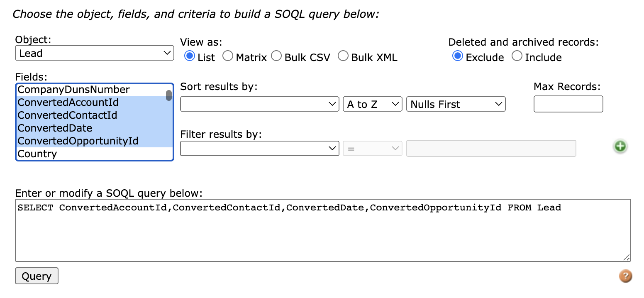Click the Fields list scrollbar thumb

[x=169, y=95]
